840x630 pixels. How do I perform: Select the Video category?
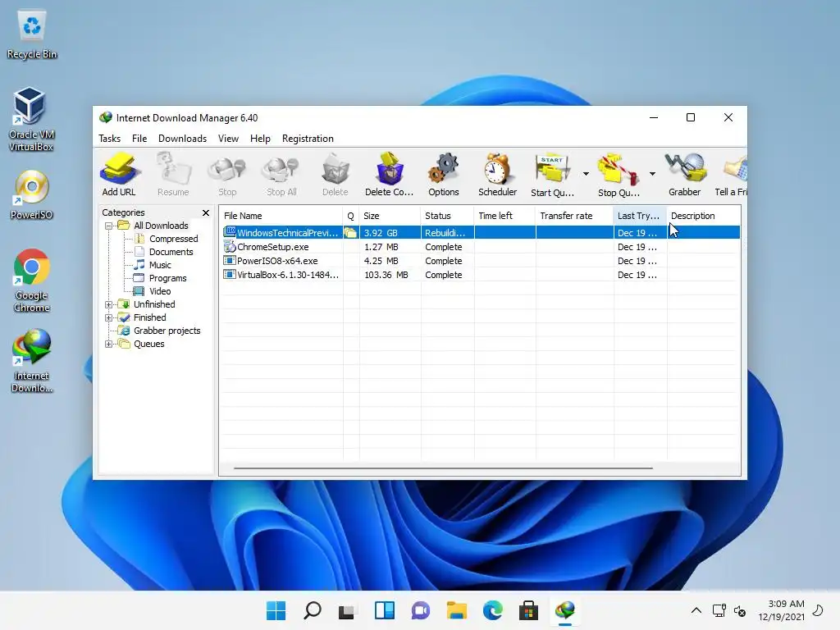pos(160,291)
